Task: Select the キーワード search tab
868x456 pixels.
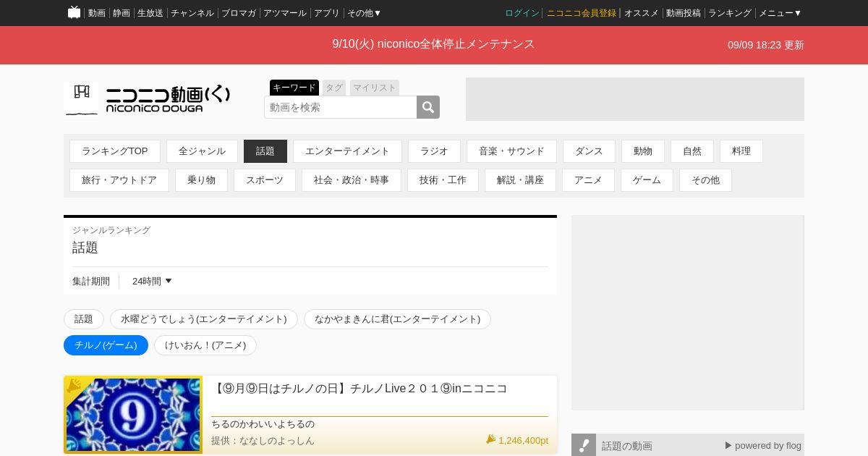Action: click(294, 88)
